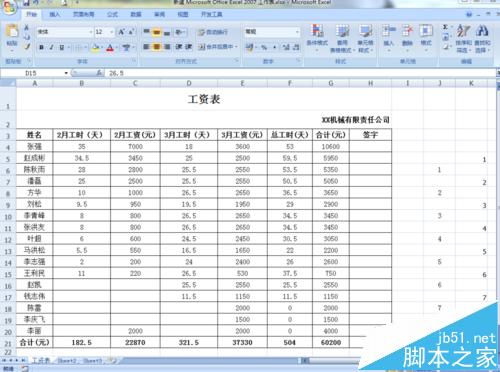This screenshot has width=500, height=372.
Task: Toggle Wrap Text button
Action: [x=213, y=32]
